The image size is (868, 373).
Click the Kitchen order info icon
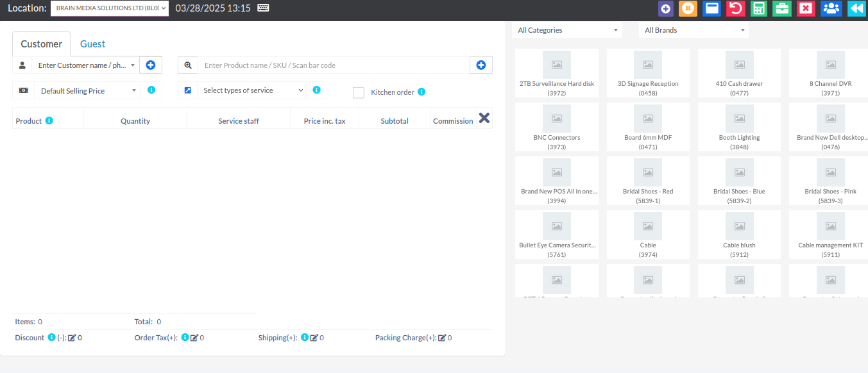[x=421, y=92]
